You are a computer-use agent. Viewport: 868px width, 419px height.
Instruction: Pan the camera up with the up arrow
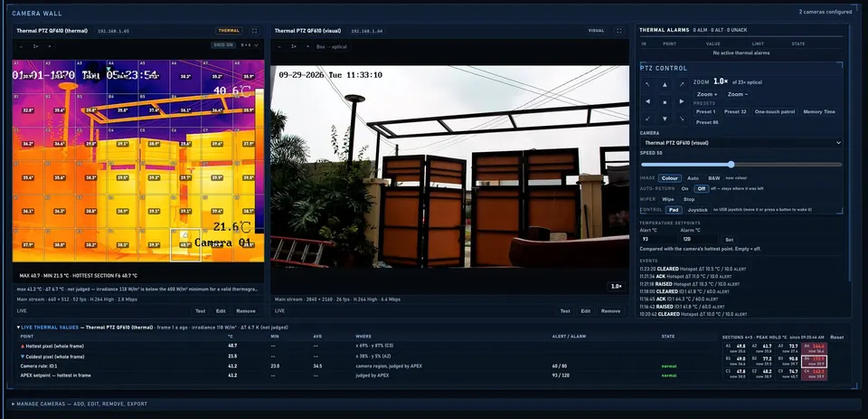(x=665, y=84)
